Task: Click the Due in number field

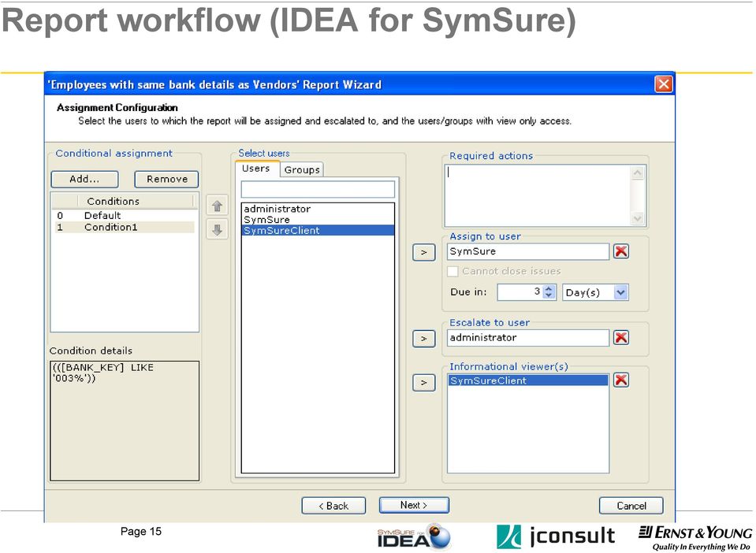Action: point(520,292)
